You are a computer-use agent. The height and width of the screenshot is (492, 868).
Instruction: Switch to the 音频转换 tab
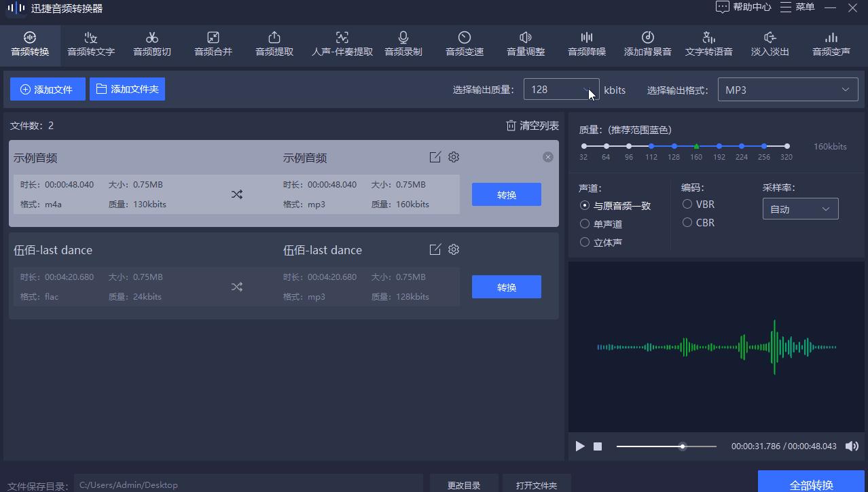pyautogui.click(x=30, y=44)
